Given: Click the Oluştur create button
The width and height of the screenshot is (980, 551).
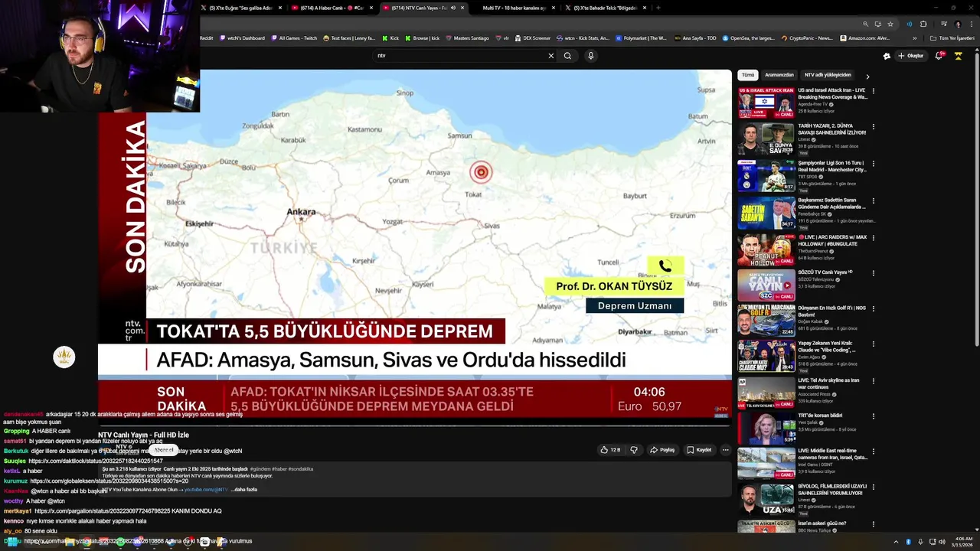Looking at the screenshot, I should coord(910,56).
